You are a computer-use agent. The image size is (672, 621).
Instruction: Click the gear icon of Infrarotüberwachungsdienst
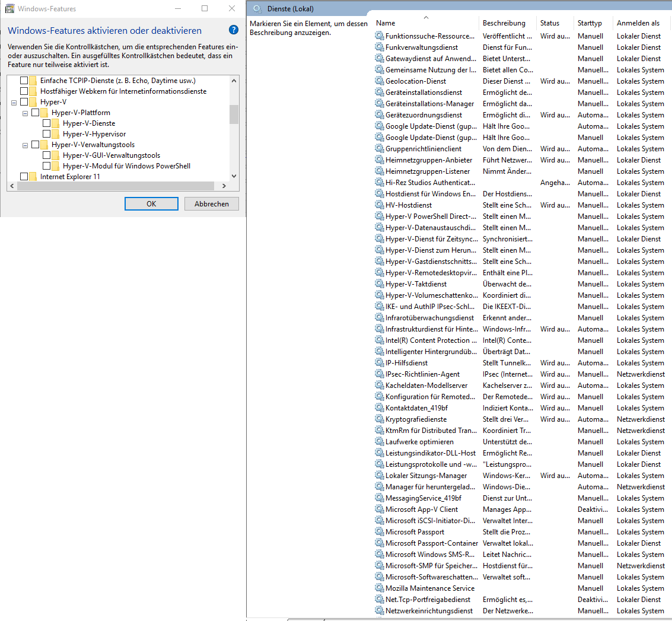point(379,317)
